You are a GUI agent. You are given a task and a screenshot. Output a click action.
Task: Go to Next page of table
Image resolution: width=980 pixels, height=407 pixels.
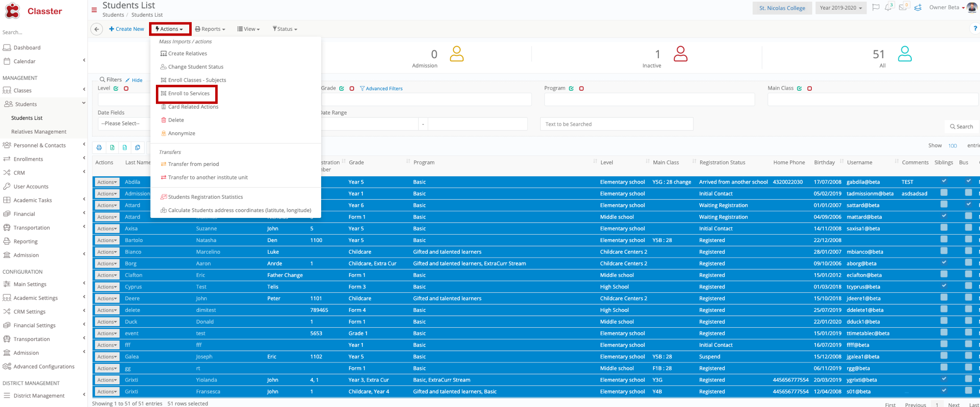954,405
